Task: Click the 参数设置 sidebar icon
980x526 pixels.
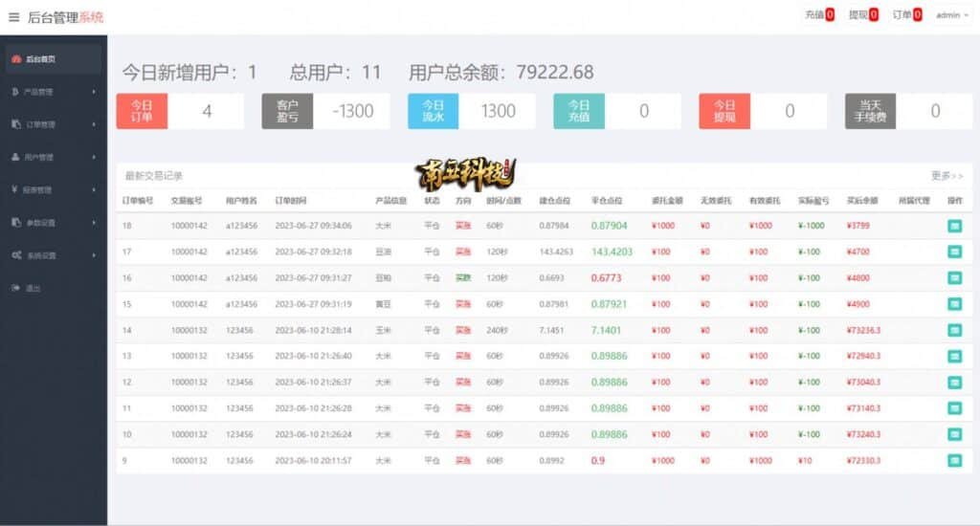Action: [16, 223]
